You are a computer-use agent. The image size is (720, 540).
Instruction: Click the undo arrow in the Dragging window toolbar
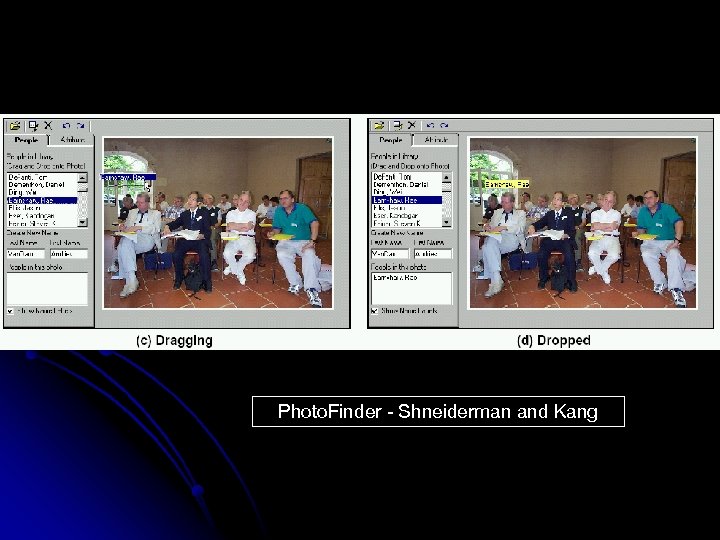[66, 125]
